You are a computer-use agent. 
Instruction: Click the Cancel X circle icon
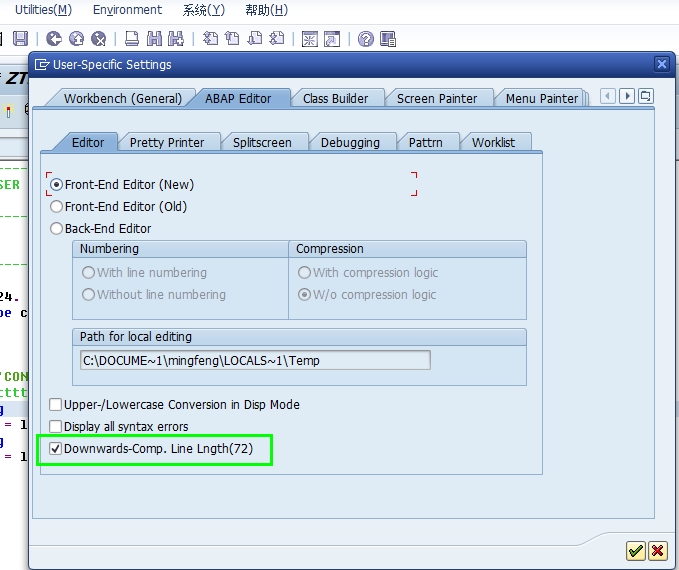click(99, 39)
